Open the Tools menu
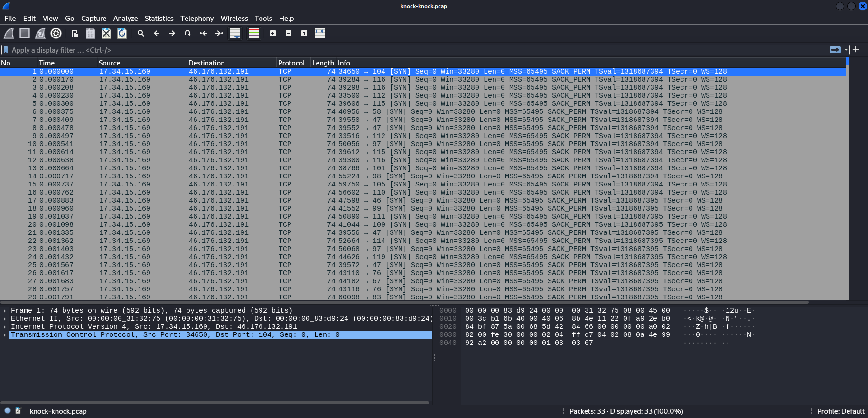The height and width of the screenshot is (418, 868). pyautogui.click(x=263, y=19)
